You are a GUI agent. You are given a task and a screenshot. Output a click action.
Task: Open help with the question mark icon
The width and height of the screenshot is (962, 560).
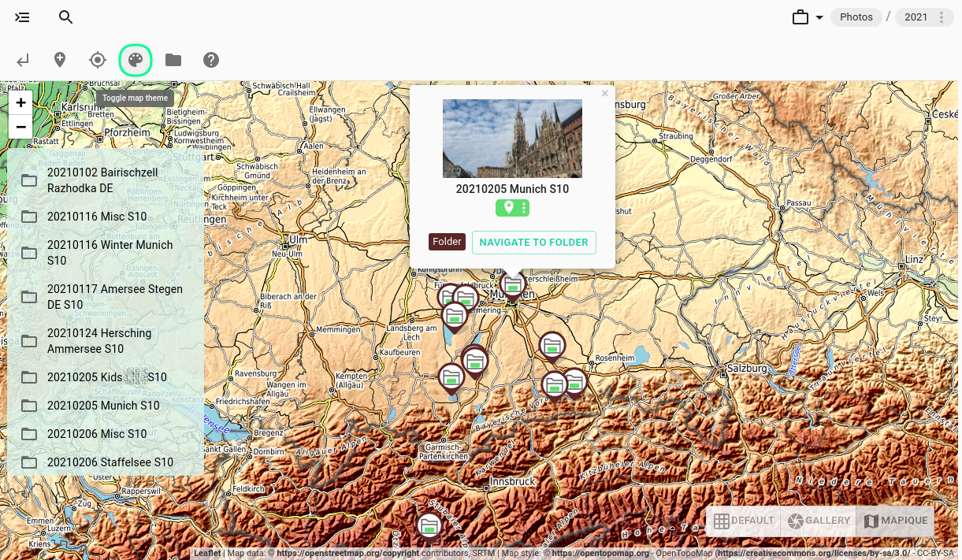(x=211, y=60)
